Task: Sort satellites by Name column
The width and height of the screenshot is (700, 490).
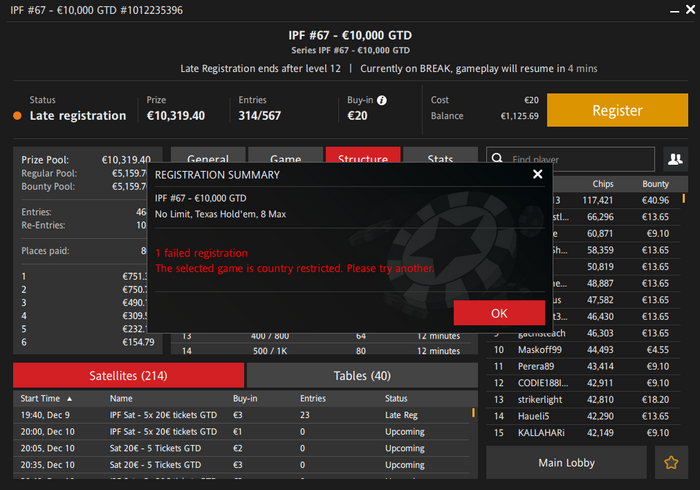Action: tap(121, 399)
